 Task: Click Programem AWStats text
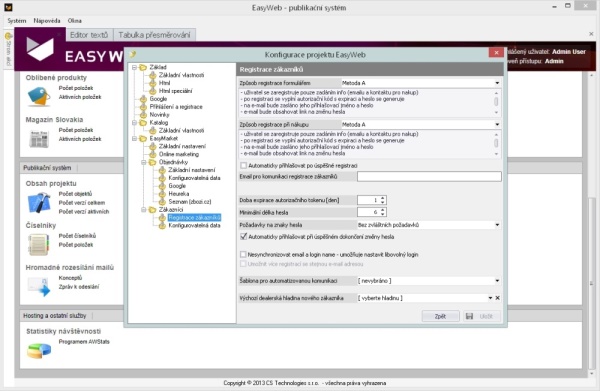(84, 342)
